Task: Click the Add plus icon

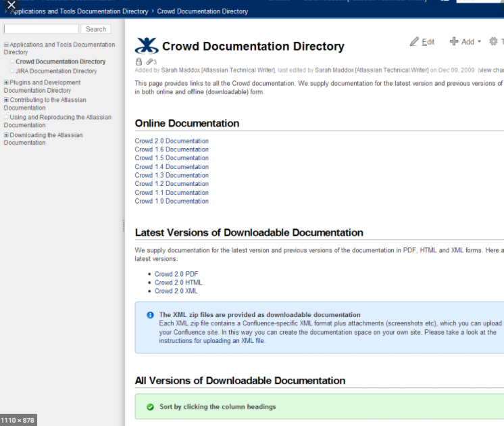Action: point(454,41)
